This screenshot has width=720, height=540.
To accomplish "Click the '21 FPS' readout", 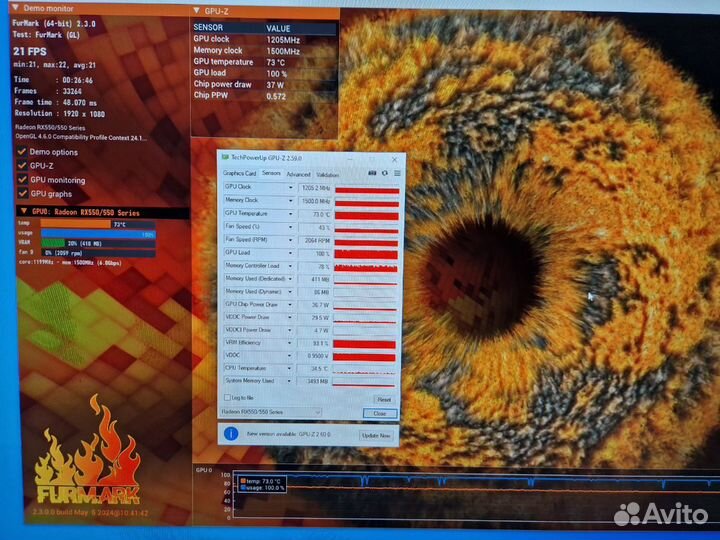I will [x=30, y=51].
